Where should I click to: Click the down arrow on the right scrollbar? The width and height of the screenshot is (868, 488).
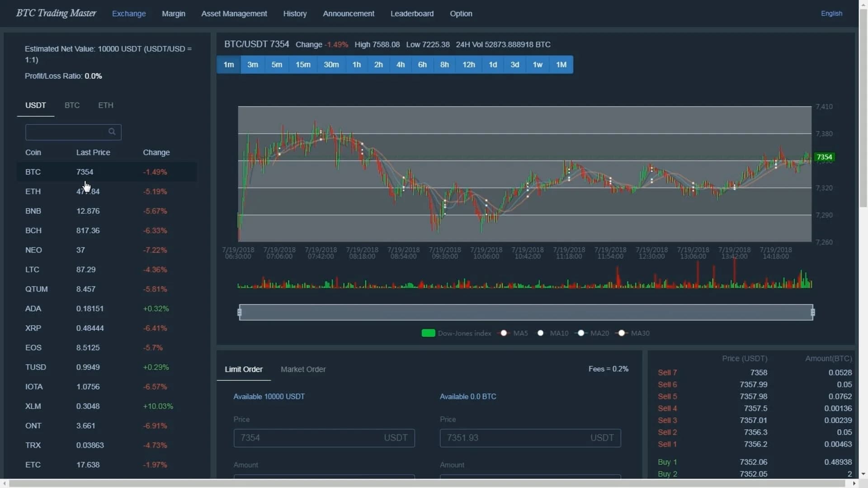863,474
